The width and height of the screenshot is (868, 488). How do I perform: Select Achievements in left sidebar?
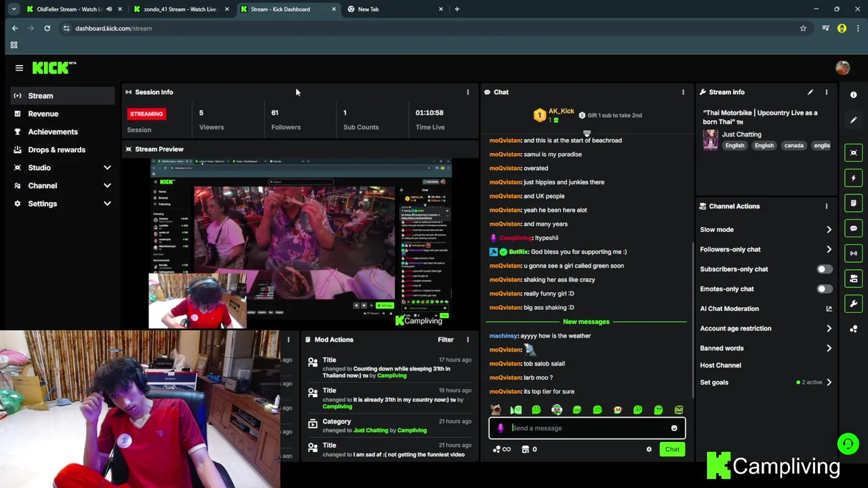click(62, 131)
